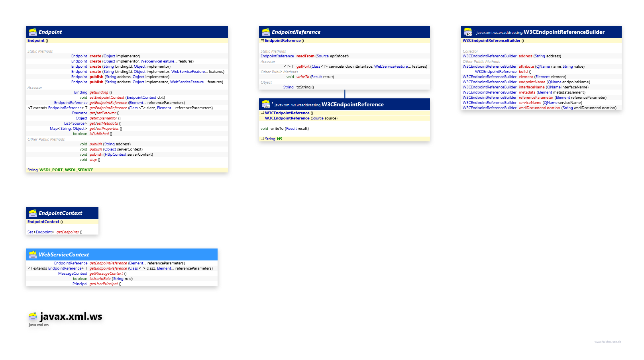Click publish (String address, Object implementor) method
Image resolution: width=644 pixels, height=360 pixels.
130,77
